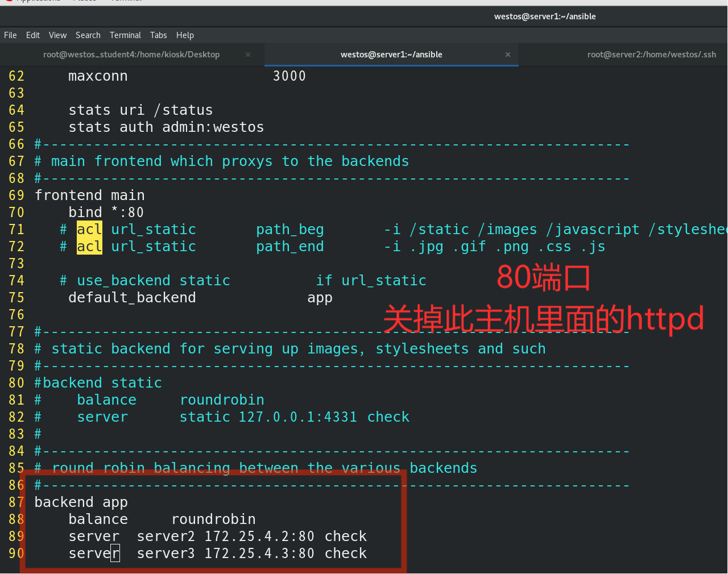The height and width of the screenshot is (574, 728).
Task: Close the root@westos_student4 tab
Action: click(x=248, y=55)
